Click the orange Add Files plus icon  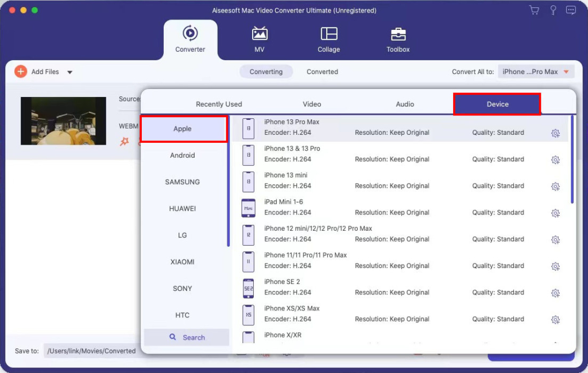click(x=21, y=72)
